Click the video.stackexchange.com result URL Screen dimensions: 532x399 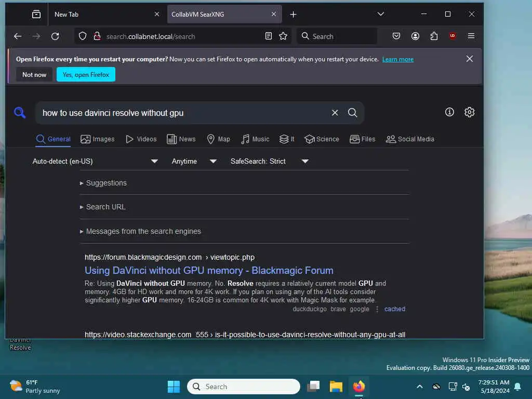click(245, 335)
